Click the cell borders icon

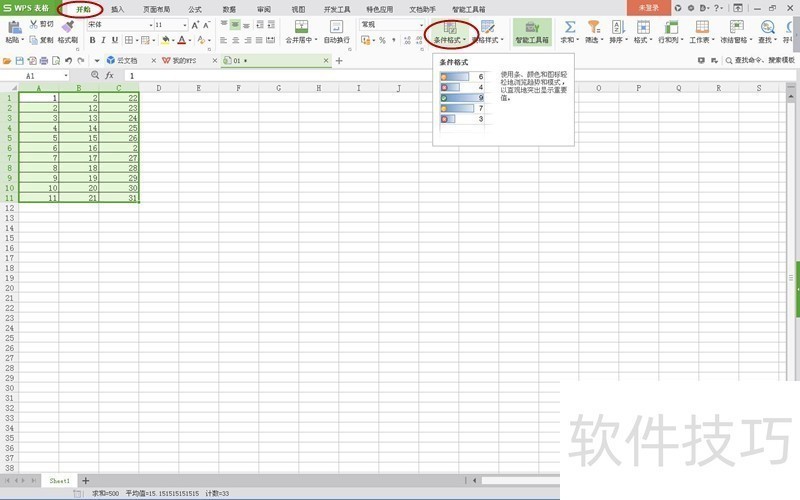pos(129,40)
